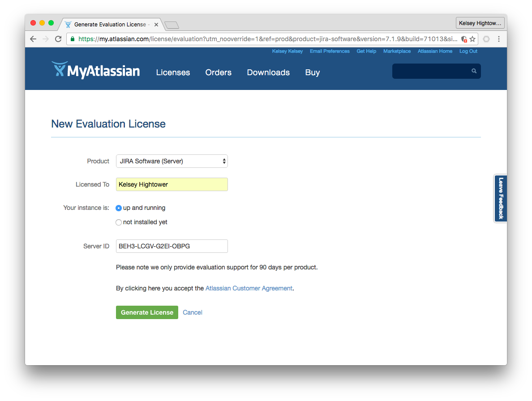Click the Log Out link

click(468, 51)
